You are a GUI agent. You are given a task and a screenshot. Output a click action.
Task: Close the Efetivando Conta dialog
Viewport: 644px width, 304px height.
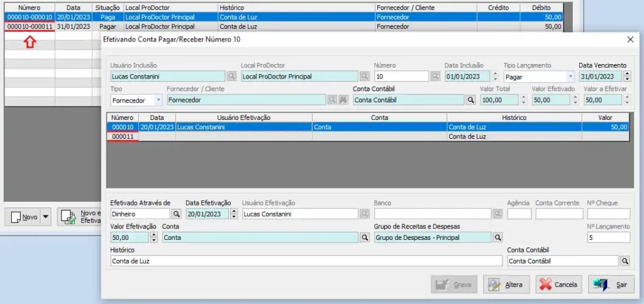point(630,40)
